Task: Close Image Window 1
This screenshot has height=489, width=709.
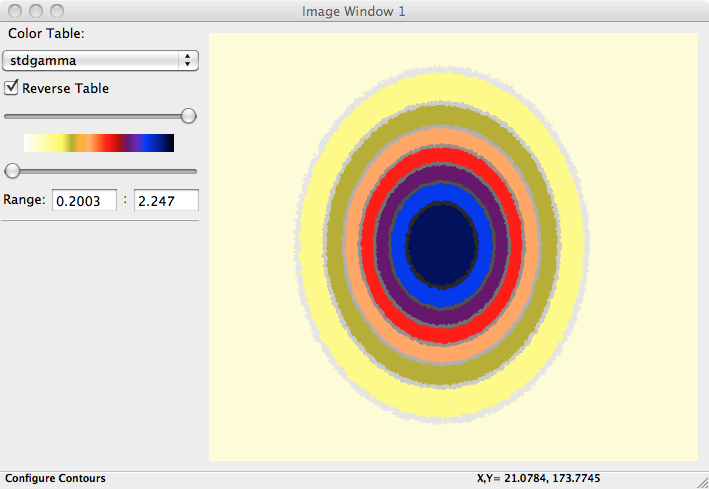Action: click(x=15, y=12)
